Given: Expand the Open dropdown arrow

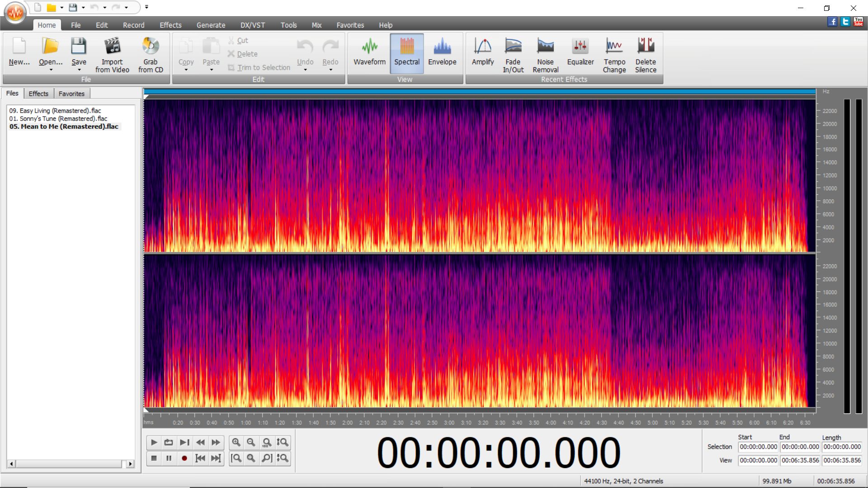Looking at the screenshot, I should (x=51, y=70).
